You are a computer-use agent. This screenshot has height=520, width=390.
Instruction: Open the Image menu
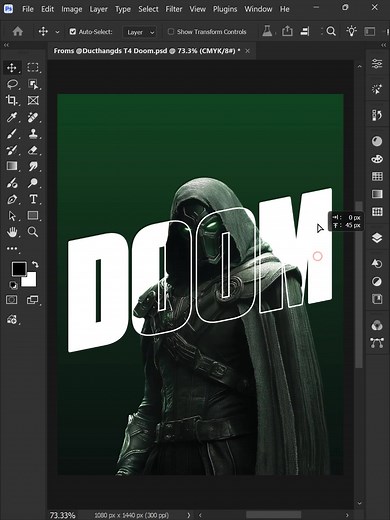click(x=72, y=9)
